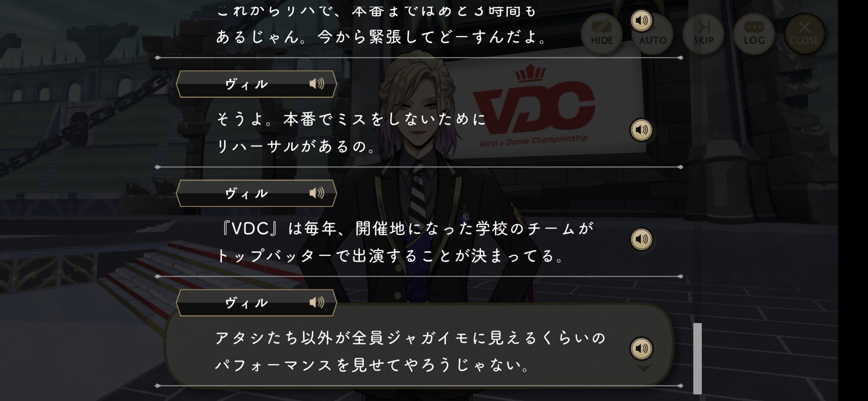The image size is (868, 401).
Task: Tap the third ヴィル name label
Action: point(247,303)
